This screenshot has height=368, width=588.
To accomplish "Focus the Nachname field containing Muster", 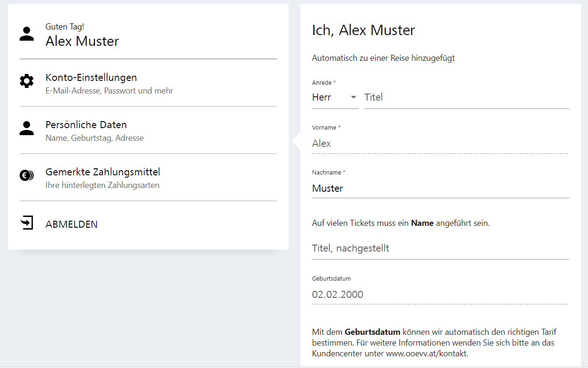I will [x=440, y=188].
